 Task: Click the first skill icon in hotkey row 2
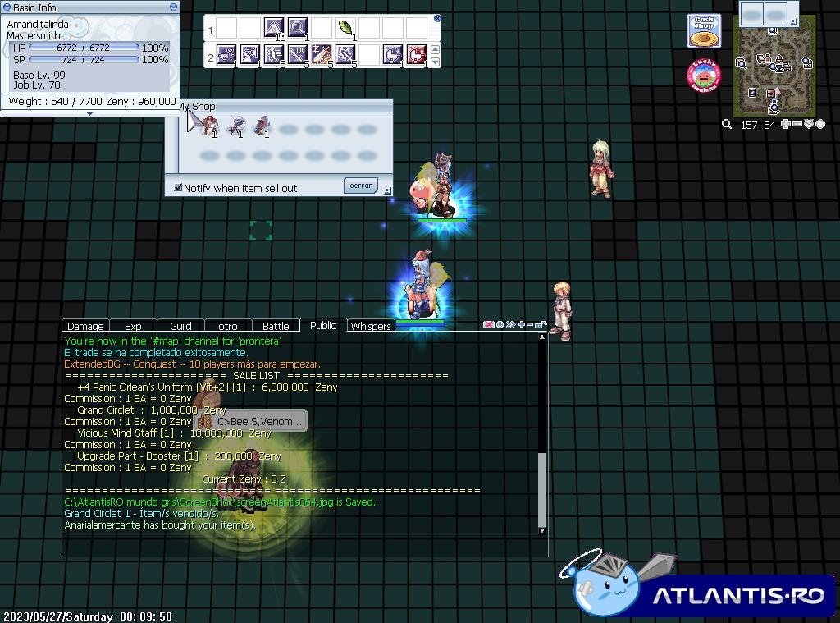226,55
